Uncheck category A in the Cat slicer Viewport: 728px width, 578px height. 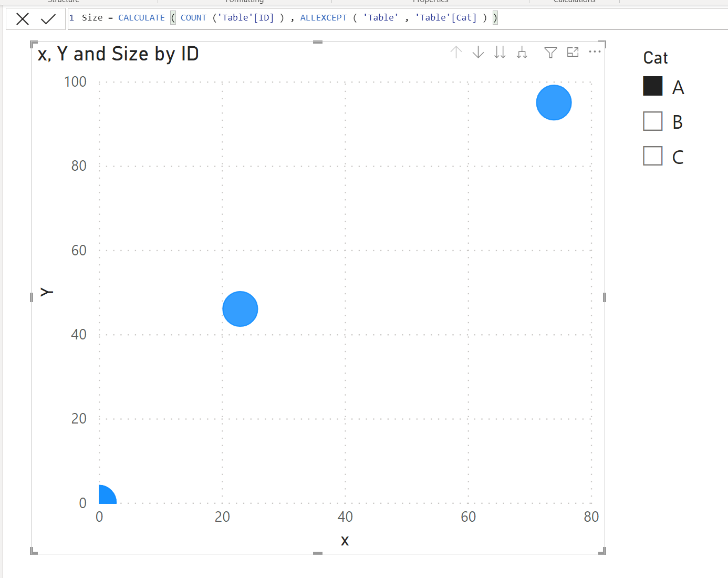pos(653,86)
